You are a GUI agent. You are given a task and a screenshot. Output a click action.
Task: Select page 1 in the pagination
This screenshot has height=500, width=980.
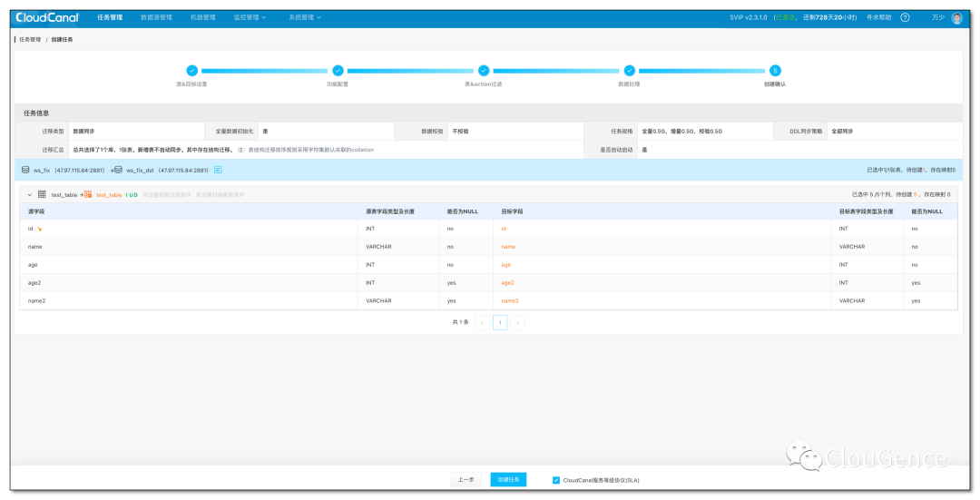point(499,322)
